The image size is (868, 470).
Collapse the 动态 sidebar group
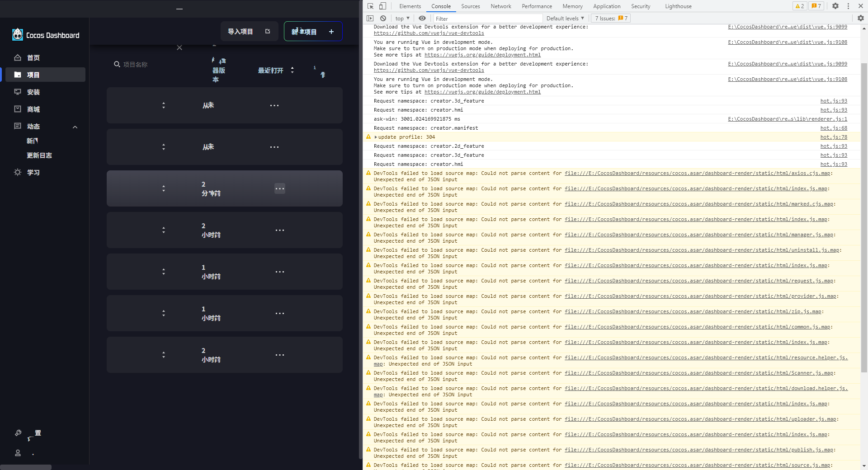pos(75,127)
